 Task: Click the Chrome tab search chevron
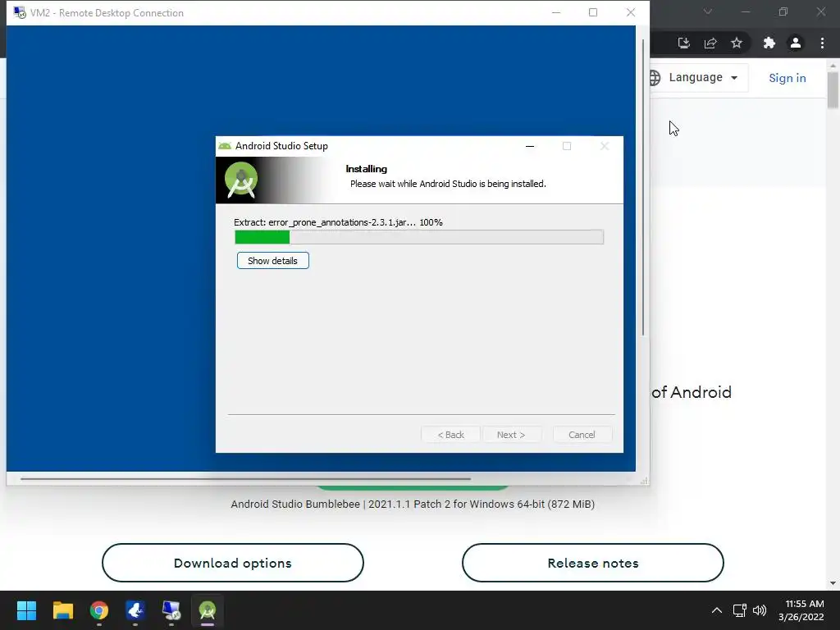click(708, 11)
